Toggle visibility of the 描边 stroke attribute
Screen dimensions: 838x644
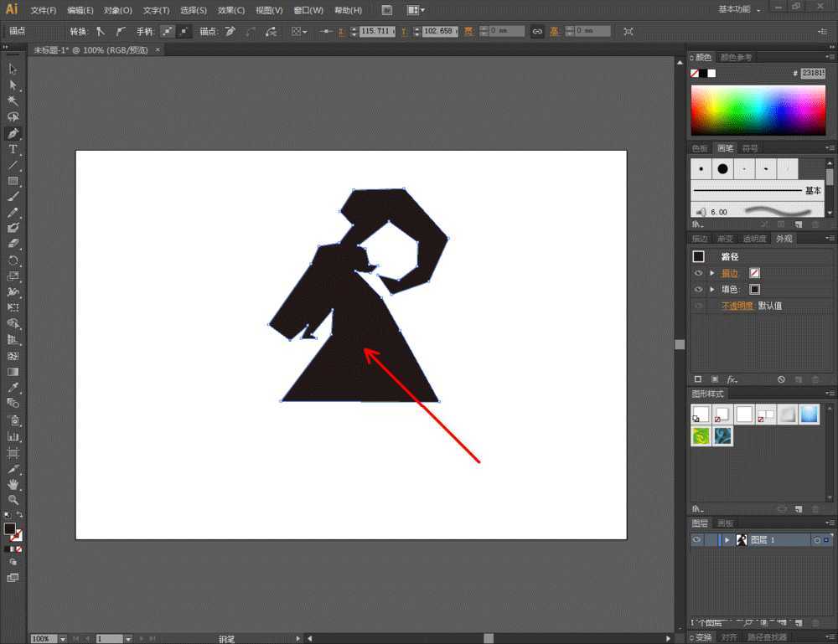tap(698, 273)
